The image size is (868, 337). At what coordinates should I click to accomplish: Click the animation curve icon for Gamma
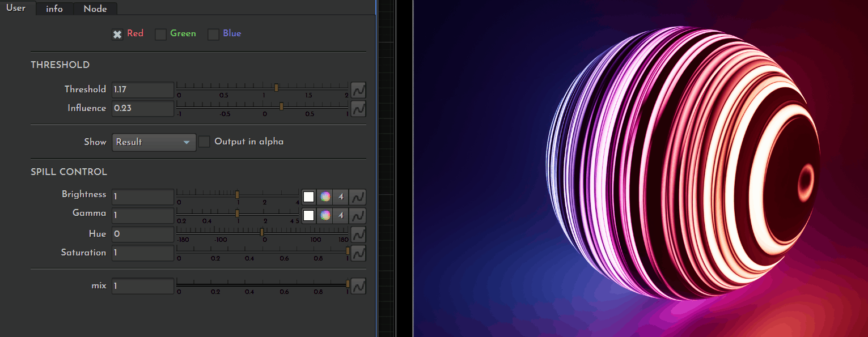click(358, 216)
